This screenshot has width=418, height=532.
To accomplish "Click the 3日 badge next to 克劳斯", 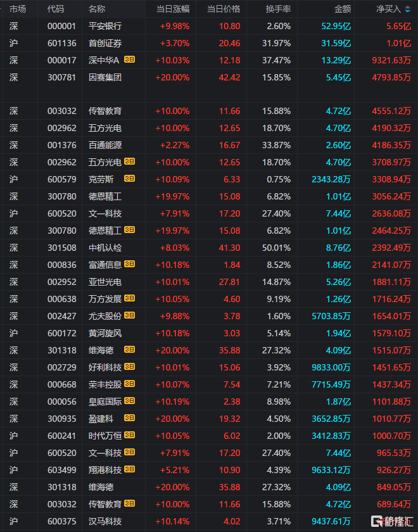I will pos(129,179).
